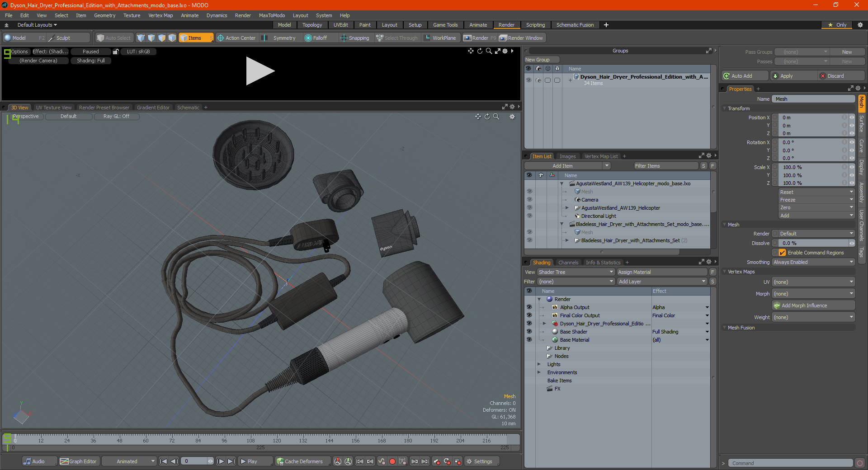Click Auto Add in the passes panel
This screenshot has height=470, width=868.
point(745,76)
